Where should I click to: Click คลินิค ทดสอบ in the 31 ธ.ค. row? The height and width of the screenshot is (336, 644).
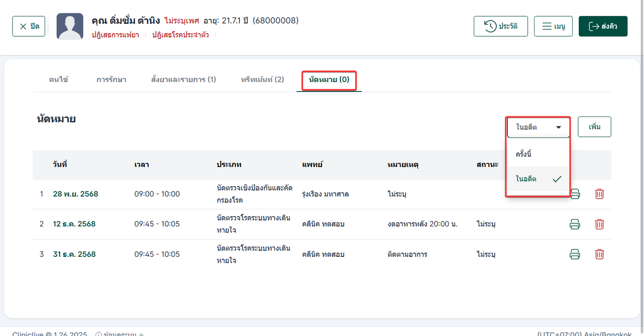(x=323, y=254)
